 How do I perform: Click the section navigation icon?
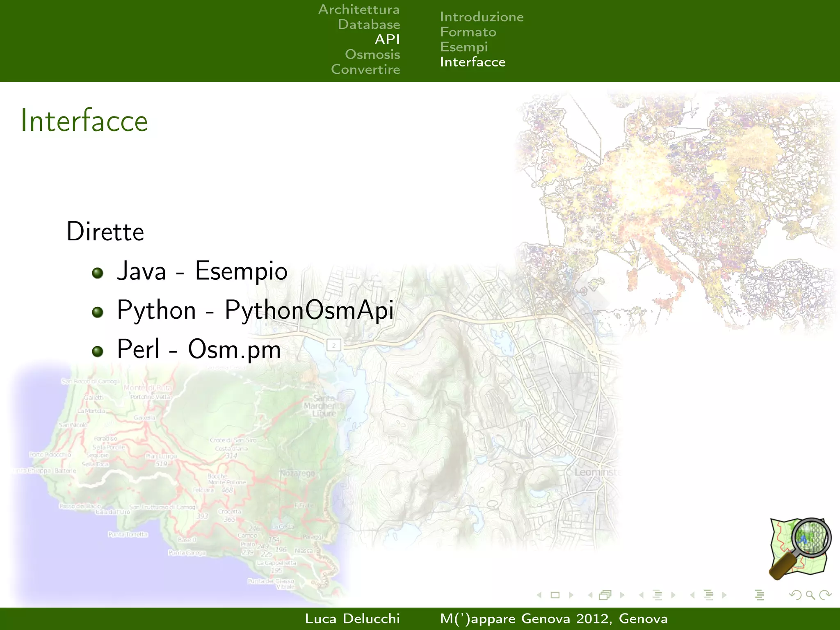708,595
